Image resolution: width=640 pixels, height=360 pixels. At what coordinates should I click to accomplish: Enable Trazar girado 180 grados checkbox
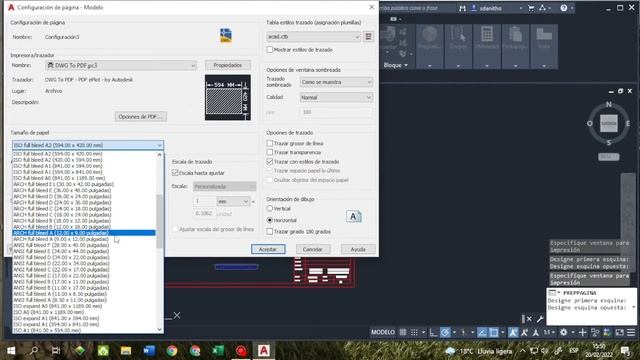[269, 231]
